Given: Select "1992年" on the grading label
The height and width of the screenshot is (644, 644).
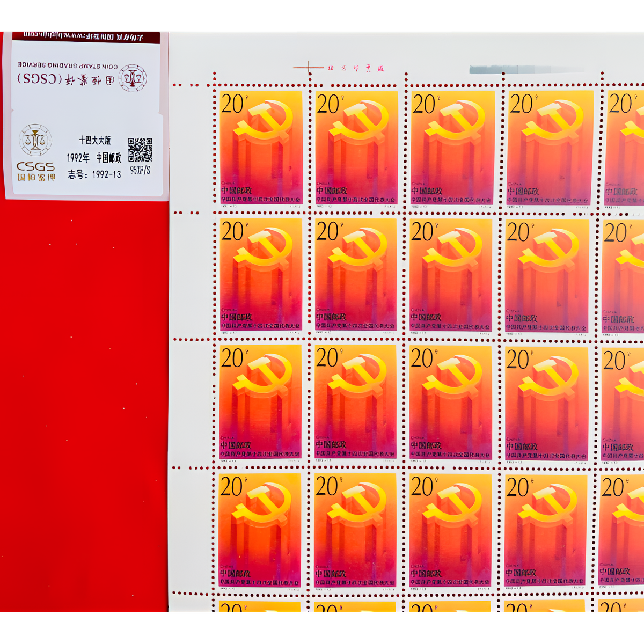Looking at the screenshot, I should (78, 158).
